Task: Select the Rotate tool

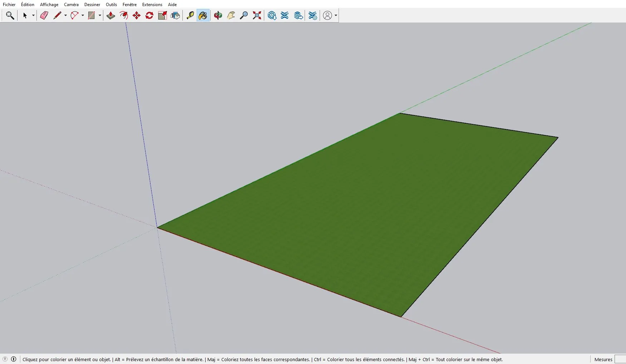Action: coord(149,15)
